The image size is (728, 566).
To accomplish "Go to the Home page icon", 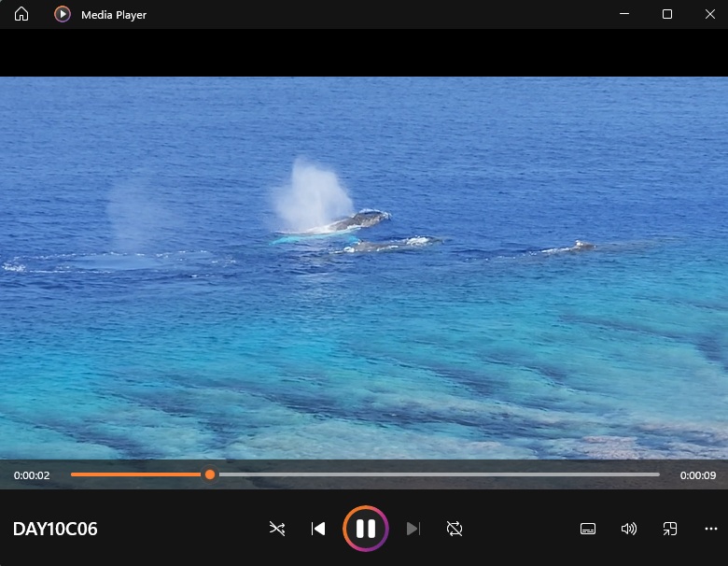I will point(21,14).
